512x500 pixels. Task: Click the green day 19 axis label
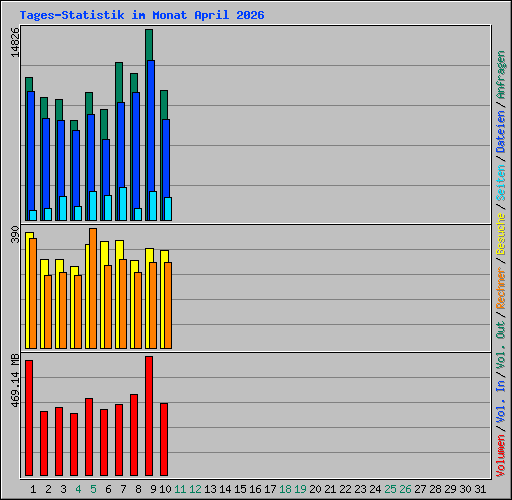point(300,489)
